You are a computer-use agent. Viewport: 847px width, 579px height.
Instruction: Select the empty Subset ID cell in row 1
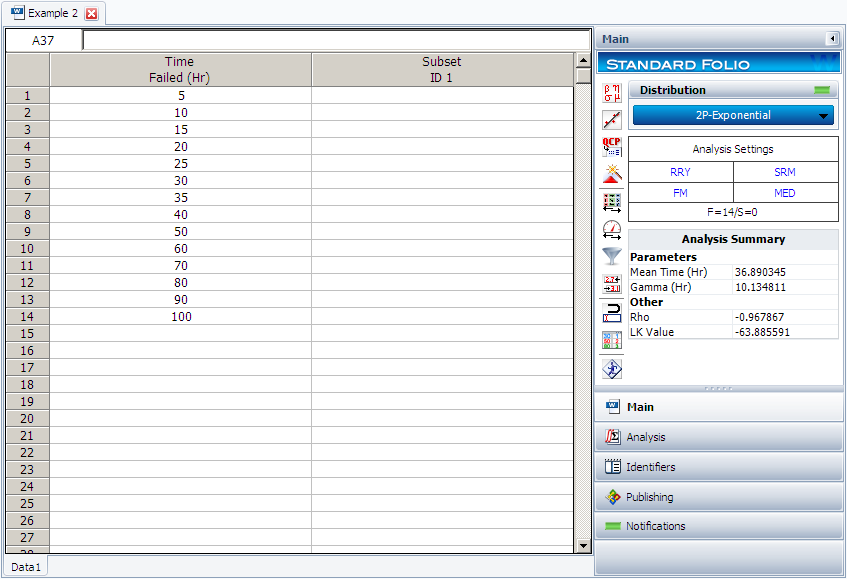pyautogui.click(x=442, y=96)
